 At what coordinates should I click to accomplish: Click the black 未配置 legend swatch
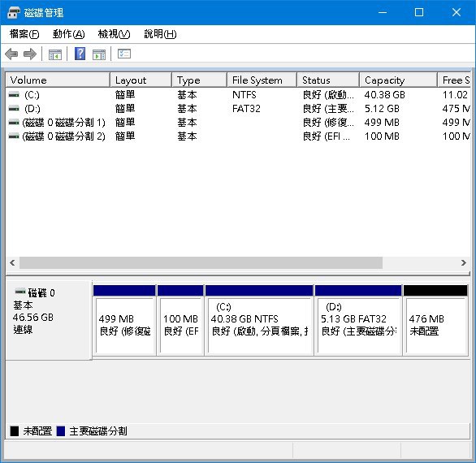pyautogui.click(x=15, y=431)
